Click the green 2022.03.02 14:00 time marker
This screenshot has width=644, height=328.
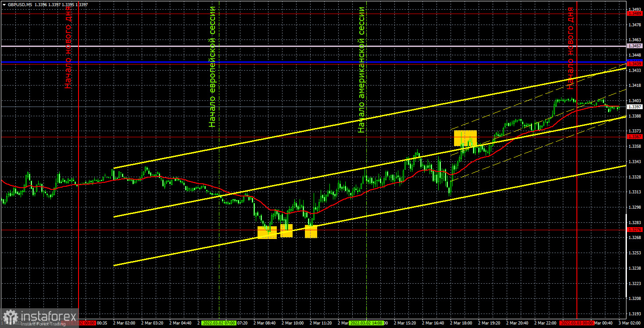tap(367, 323)
